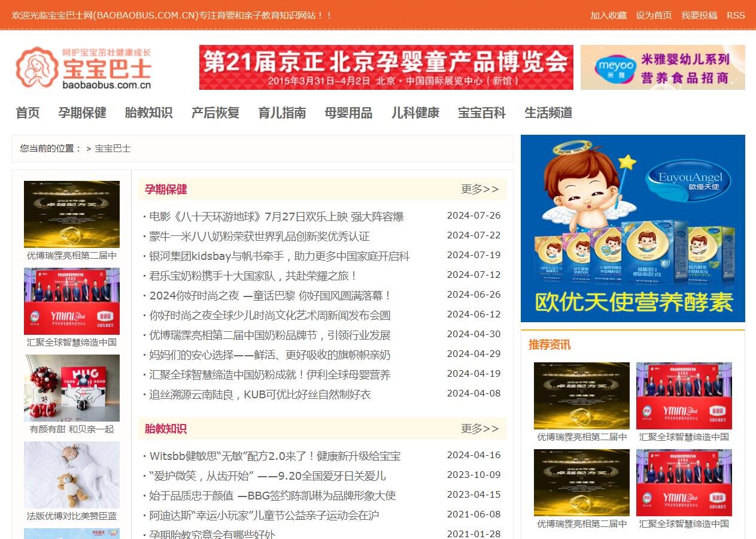756x539 pixels.
Task: Select 胎教知识 in the navigation bar
Action: pyautogui.click(x=148, y=113)
